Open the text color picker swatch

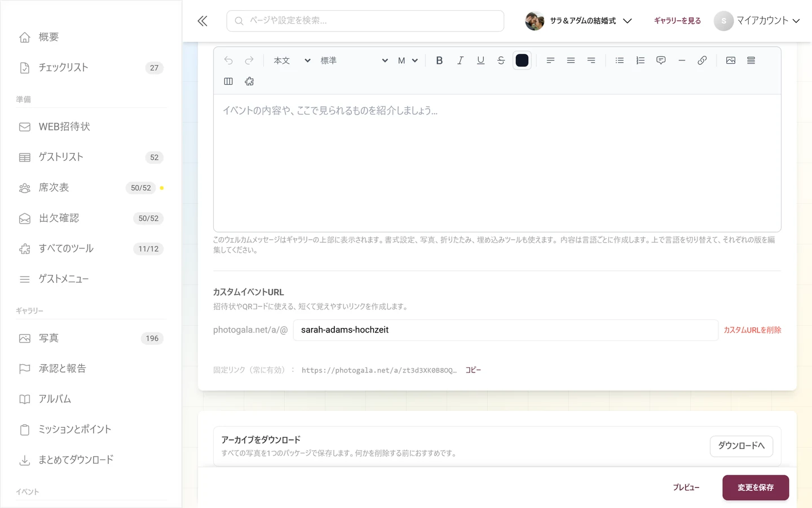(522, 60)
